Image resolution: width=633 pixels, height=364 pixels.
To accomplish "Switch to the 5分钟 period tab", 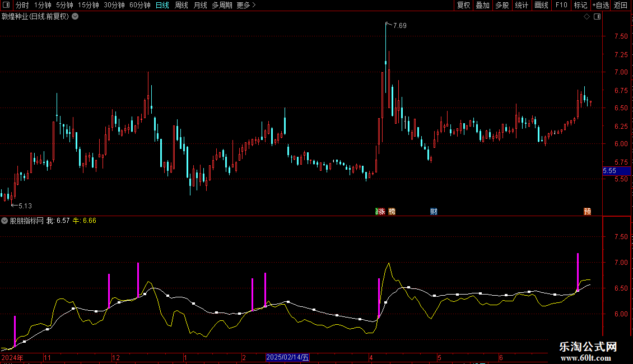I will pyautogui.click(x=64, y=5).
